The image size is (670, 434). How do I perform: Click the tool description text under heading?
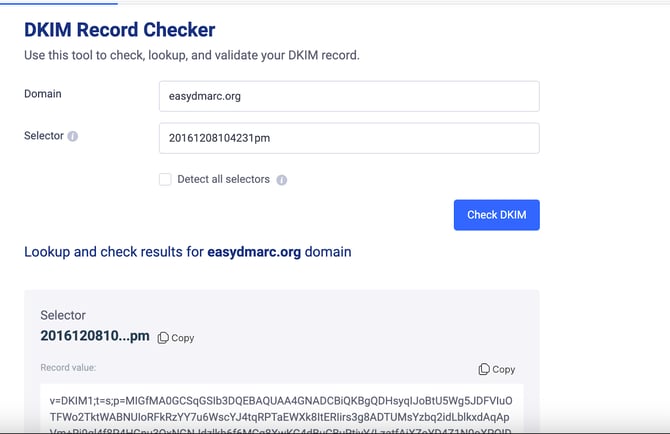click(192, 56)
